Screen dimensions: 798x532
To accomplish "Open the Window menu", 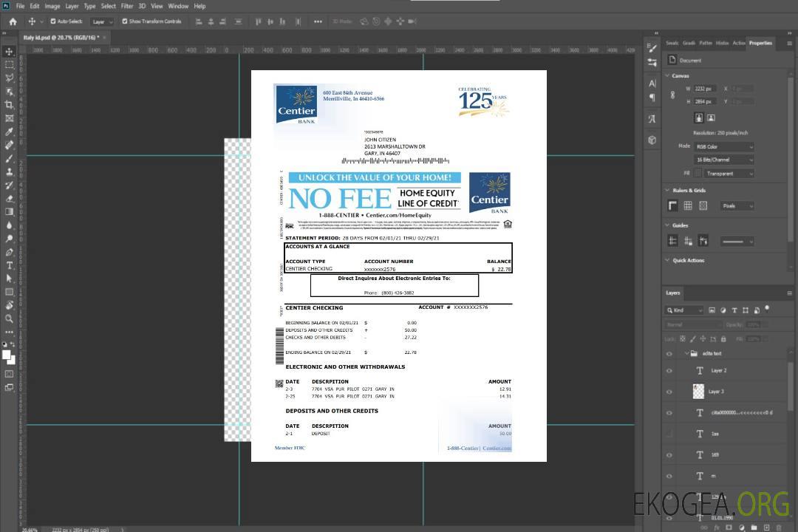I will click(x=178, y=6).
